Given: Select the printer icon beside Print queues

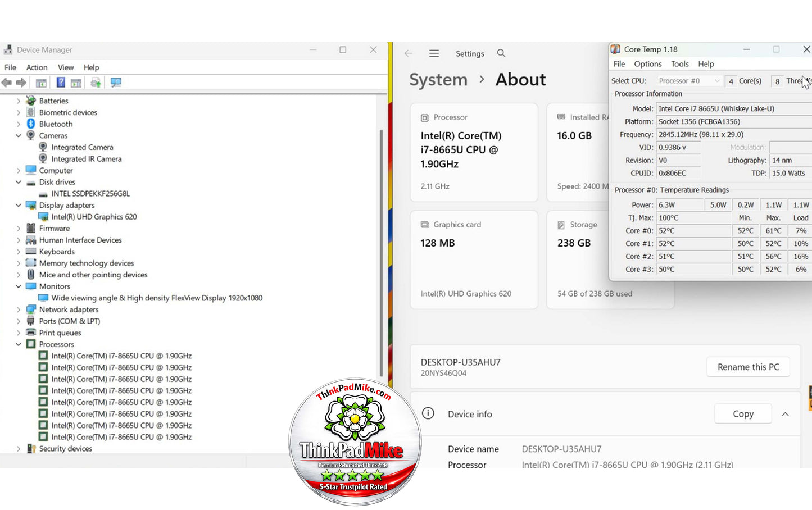Looking at the screenshot, I should (31, 333).
